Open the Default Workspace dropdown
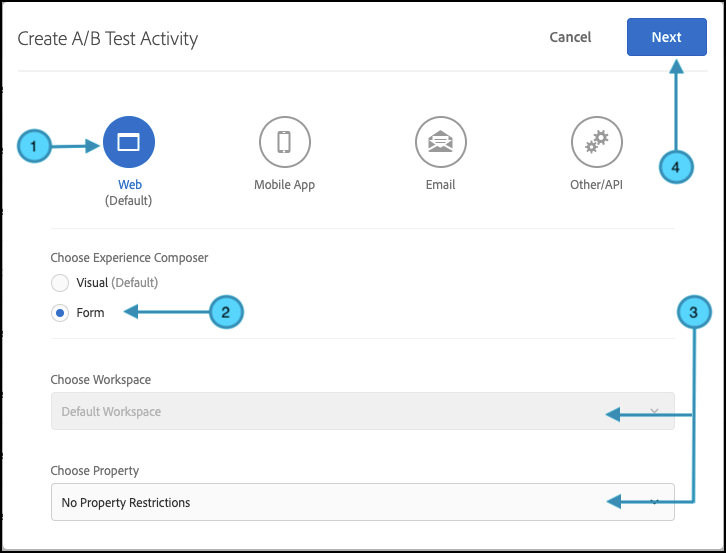 pyautogui.click(x=363, y=411)
